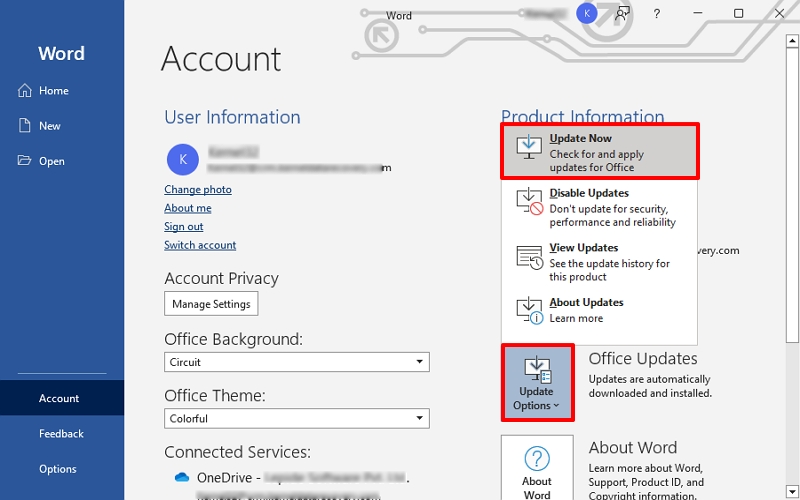The height and width of the screenshot is (500, 800).
Task: Click the Manage Settings button
Action: pyautogui.click(x=211, y=304)
